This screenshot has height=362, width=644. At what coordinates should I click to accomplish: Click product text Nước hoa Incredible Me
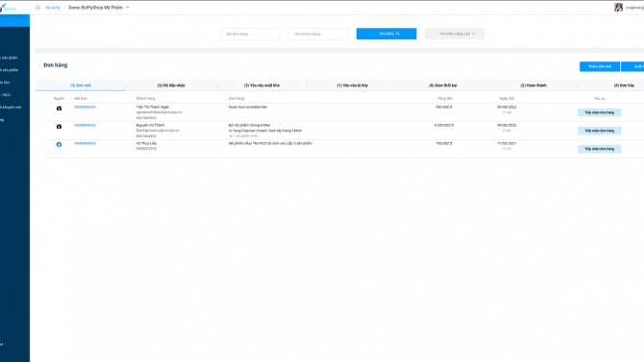248,107
